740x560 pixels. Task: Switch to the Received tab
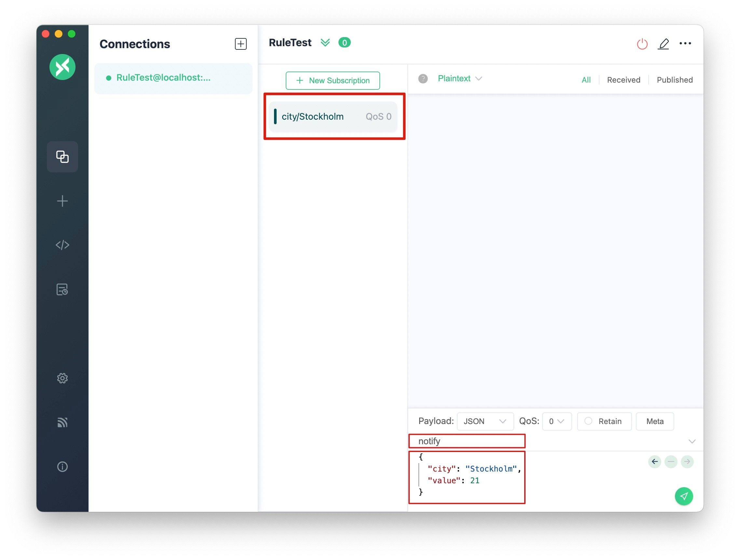click(624, 79)
